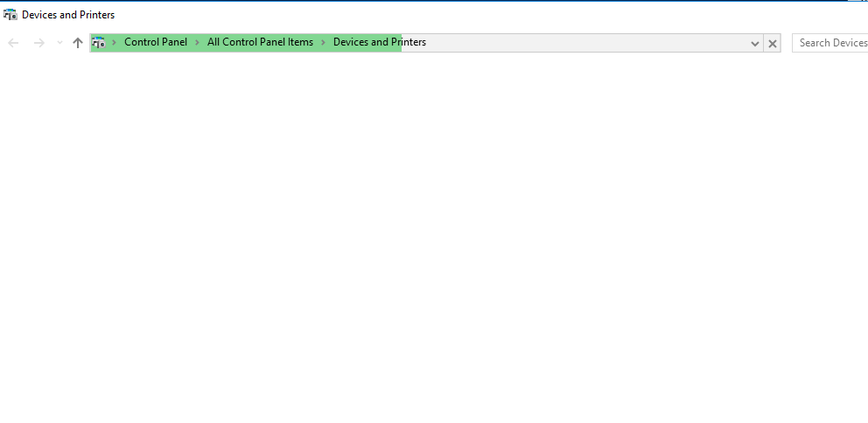Click the title bar Devices and Printers icon
Viewport: 868px width, 423px height.
pyautogui.click(x=10, y=15)
